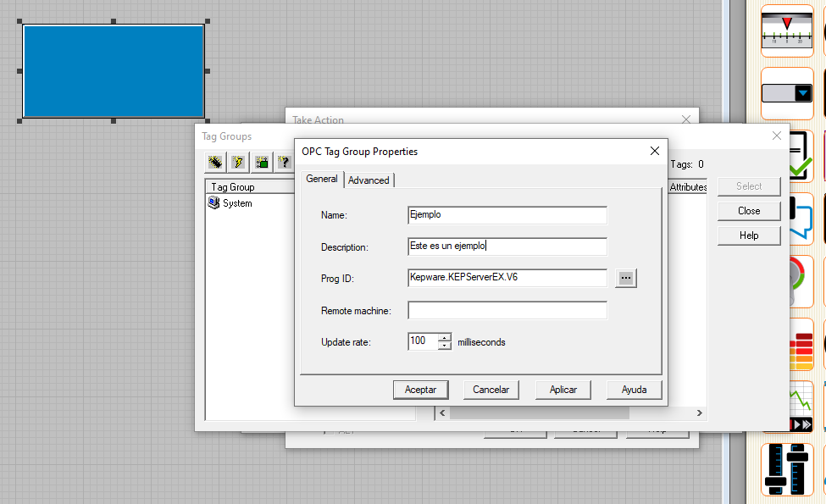The image size is (826, 504).
Task: Click the Cancelar button
Action: [491, 390]
